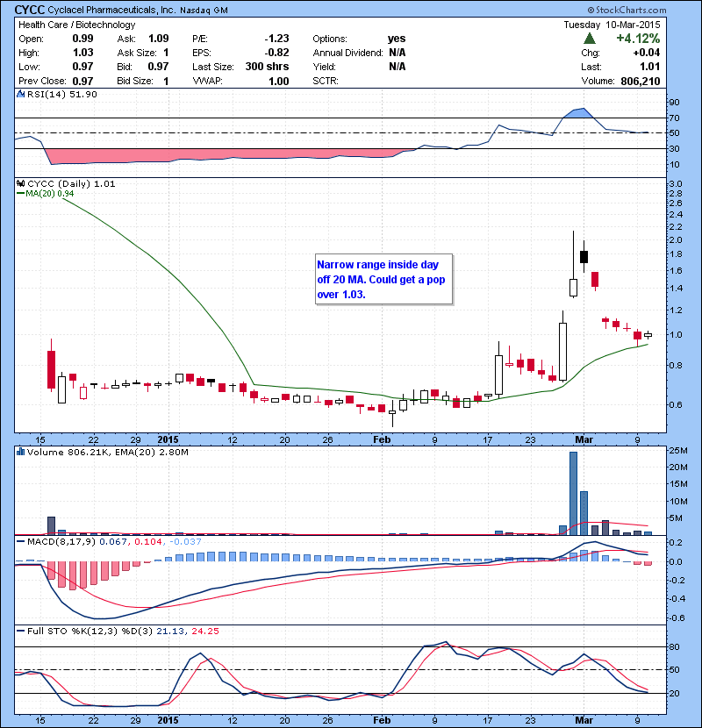Click the tallest volume bar near 25M
The image size is (702, 728).
pyautogui.click(x=573, y=493)
